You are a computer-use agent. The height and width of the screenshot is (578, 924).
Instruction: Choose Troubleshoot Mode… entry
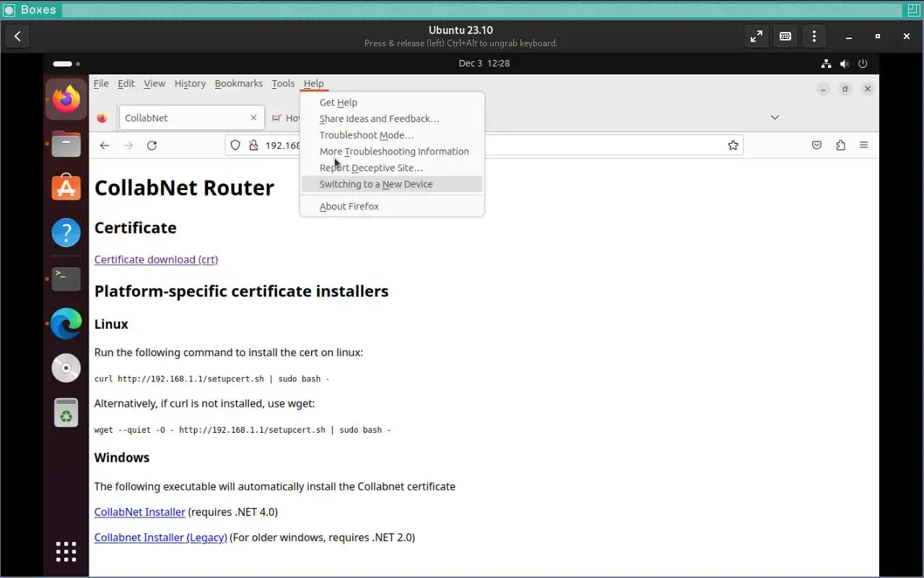[x=392, y=135]
